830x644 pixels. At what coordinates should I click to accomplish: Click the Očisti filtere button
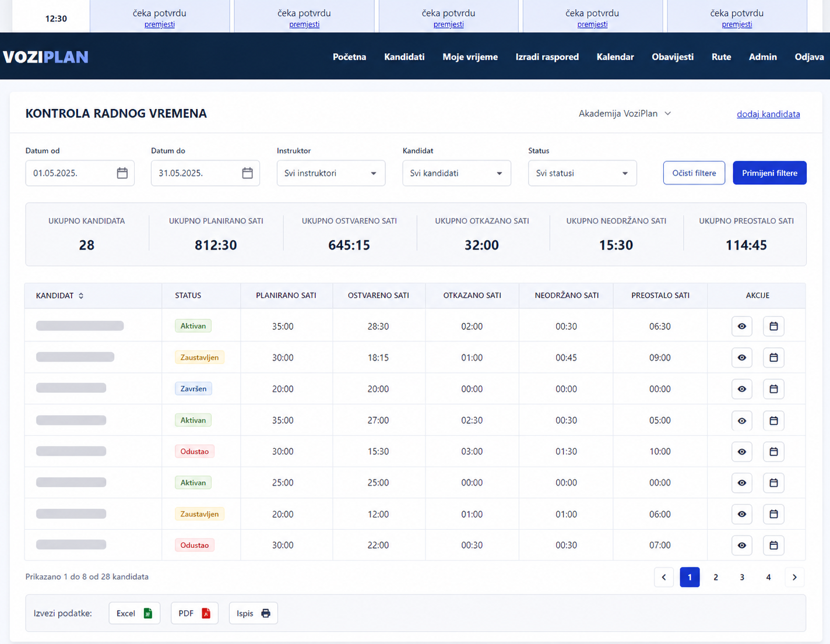[x=694, y=173]
